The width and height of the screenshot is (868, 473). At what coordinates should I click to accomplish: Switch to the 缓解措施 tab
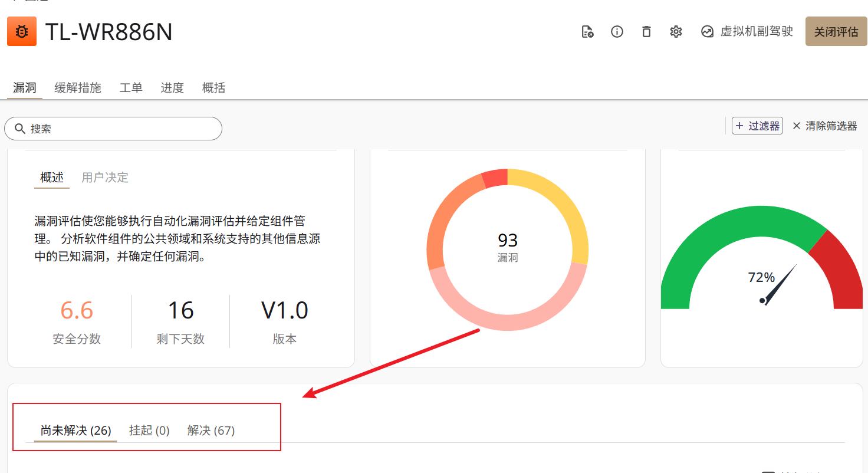click(78, 88)
